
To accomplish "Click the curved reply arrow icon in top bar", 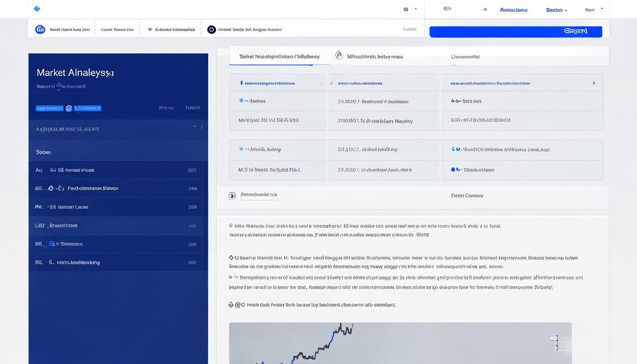I will [x=406, y=9].
